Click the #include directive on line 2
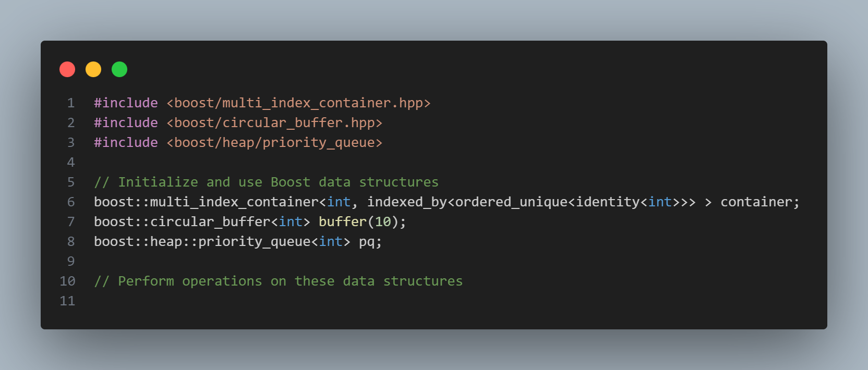Screen dimensions: 868x370 pos(126,122)
